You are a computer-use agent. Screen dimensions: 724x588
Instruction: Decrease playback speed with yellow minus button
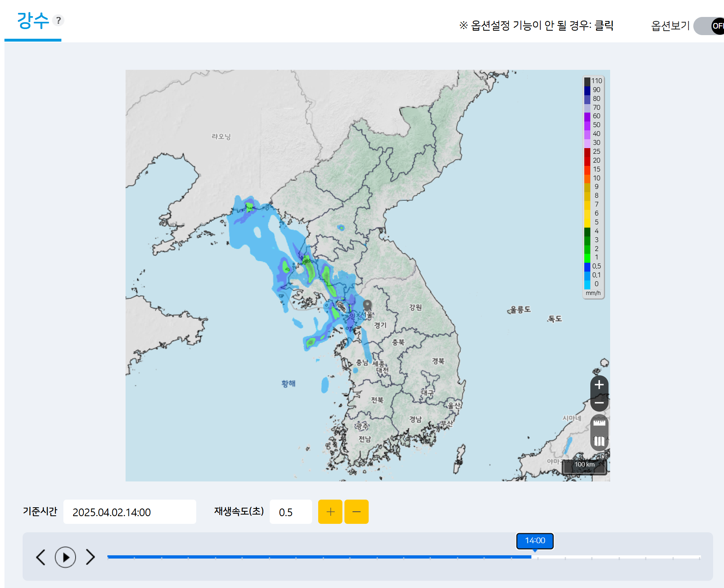(x=356, y=512)
